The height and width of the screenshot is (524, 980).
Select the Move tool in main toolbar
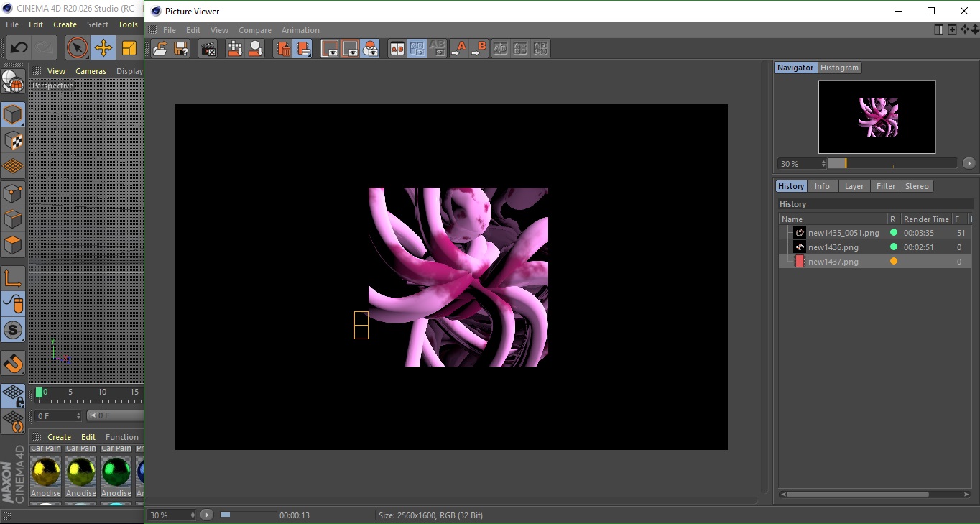103,48
